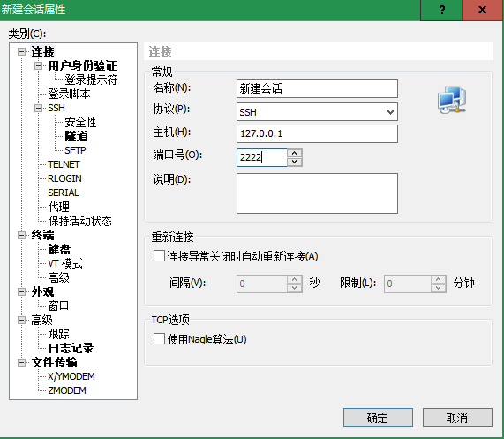
Task: Select 连接 category in tree
Action: (42, 51)
